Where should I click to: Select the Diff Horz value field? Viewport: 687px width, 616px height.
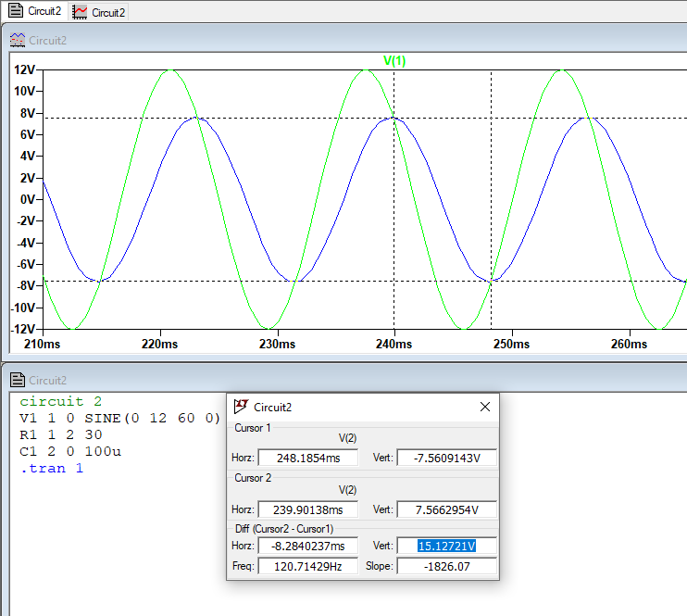[306, 546]
